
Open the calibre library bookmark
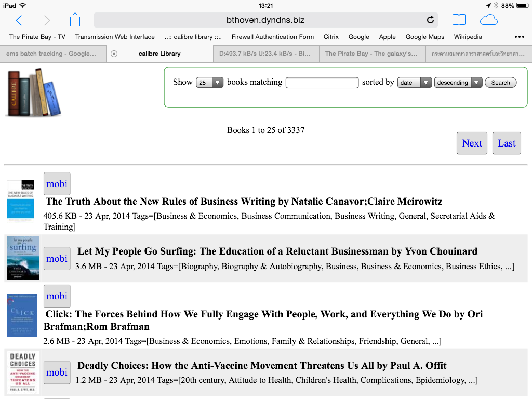click(x=193, y=37)
